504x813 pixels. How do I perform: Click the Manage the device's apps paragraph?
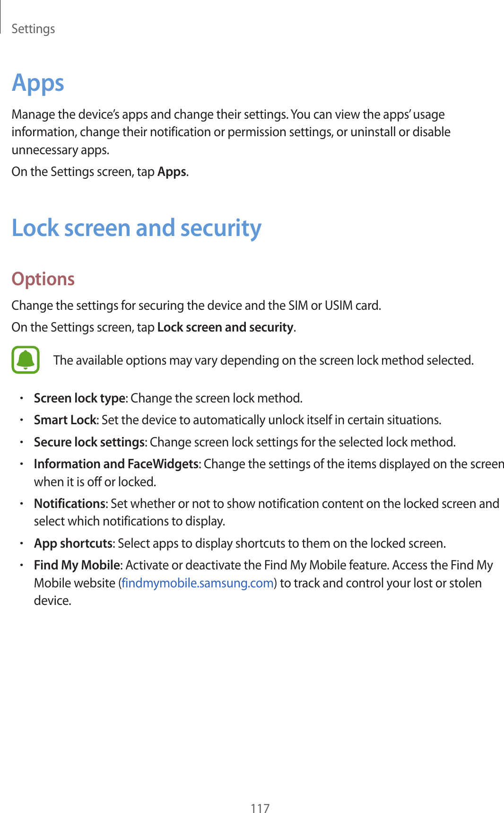point(231,132)
